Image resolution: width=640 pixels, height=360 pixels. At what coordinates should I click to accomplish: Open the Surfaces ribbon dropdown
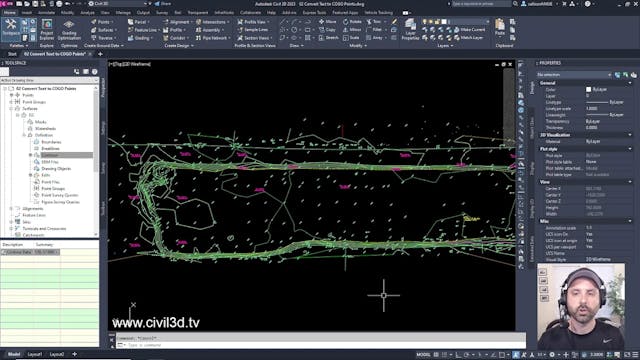point(104,30)
